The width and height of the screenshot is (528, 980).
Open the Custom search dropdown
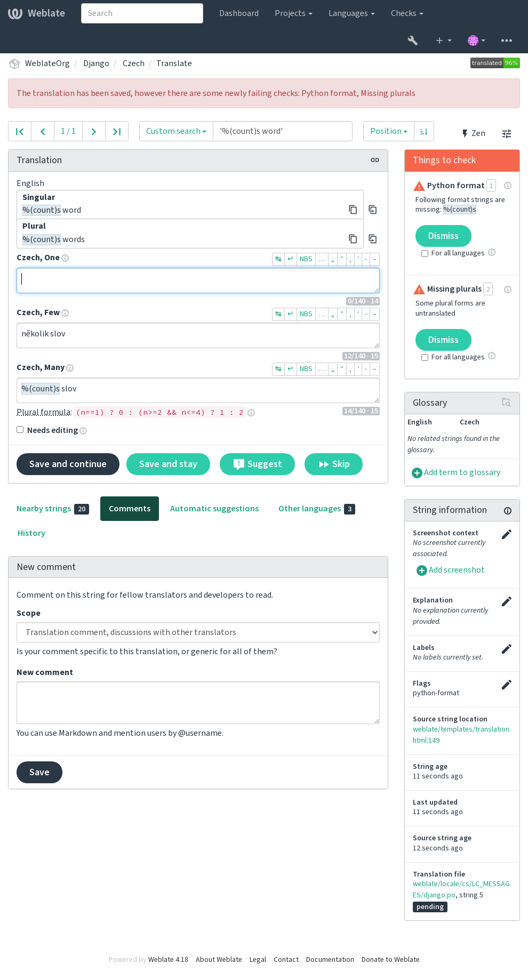176,131
